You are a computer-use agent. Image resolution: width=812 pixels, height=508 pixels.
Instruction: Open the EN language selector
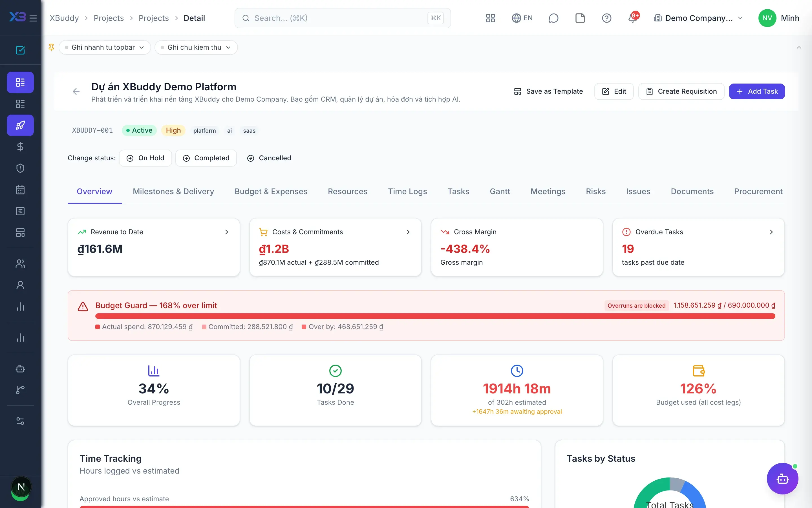(522, 18)
